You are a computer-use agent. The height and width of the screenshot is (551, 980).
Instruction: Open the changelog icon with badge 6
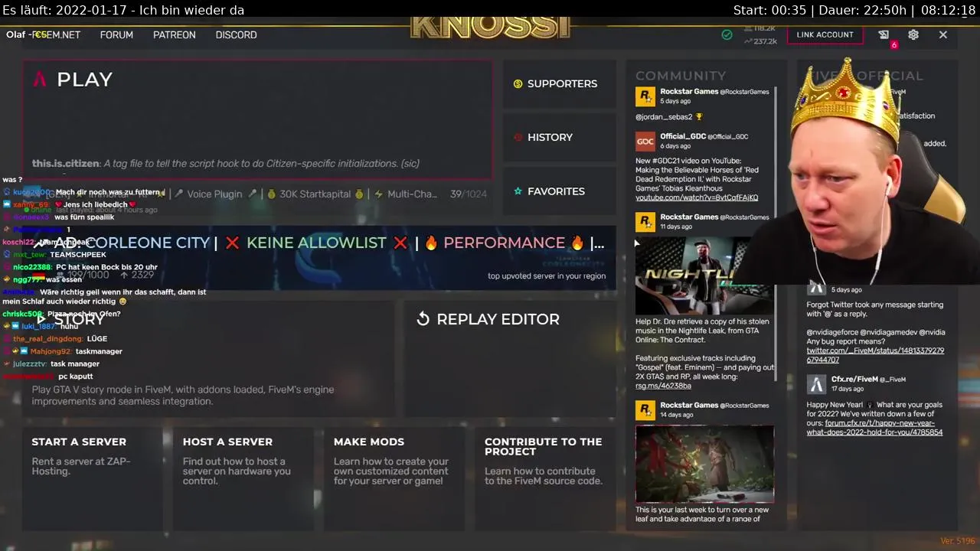[884, 35]
